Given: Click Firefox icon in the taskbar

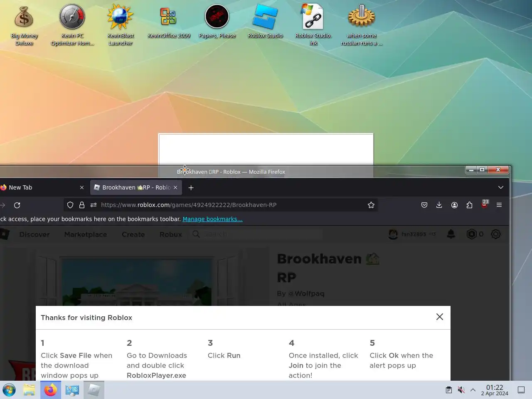Looking at the screenshot, I should coord(51,390).
